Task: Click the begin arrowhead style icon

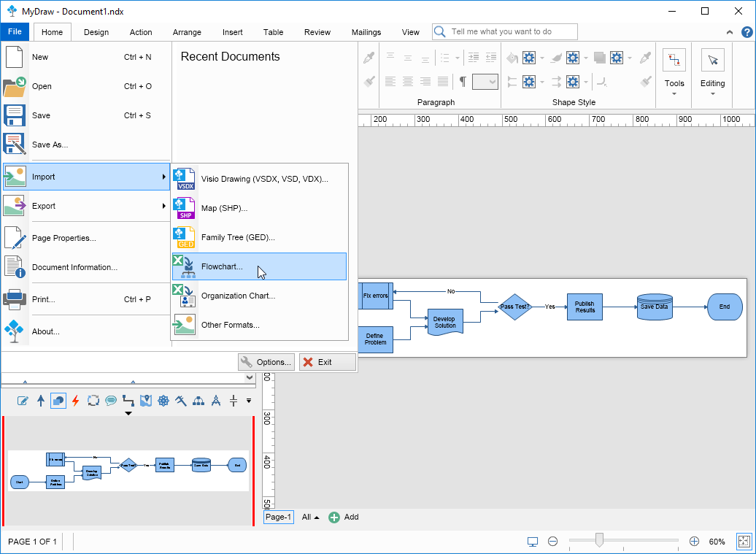Action: click(512, 82)
